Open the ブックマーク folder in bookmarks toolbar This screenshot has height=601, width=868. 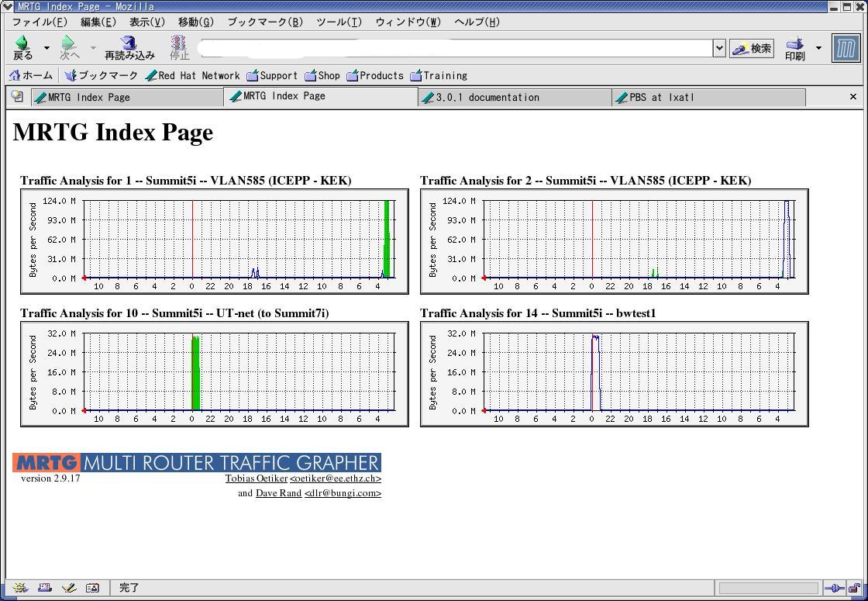tap(101, 75)
